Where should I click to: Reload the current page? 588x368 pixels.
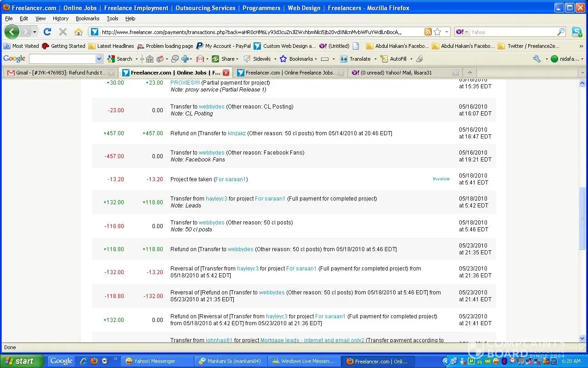[x=47, y=32]
